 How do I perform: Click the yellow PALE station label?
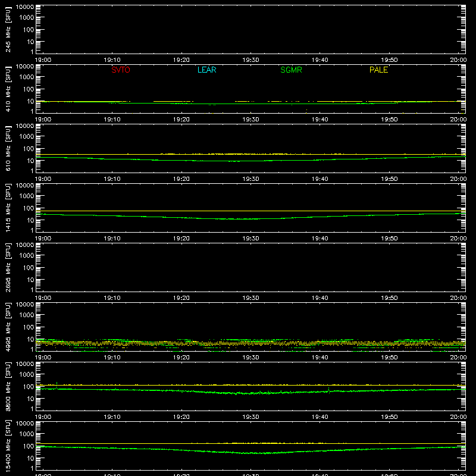[378, 70]
